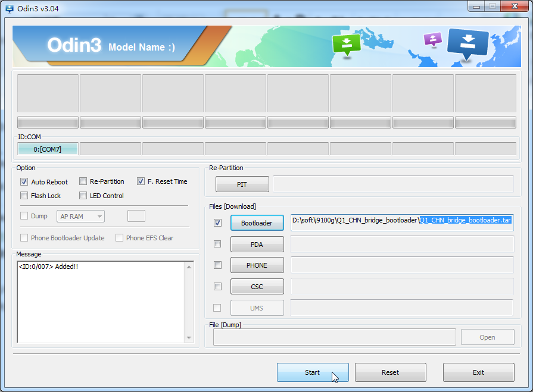Open the AP RAM dropdown
533x392 pixels.
[80, 216]
